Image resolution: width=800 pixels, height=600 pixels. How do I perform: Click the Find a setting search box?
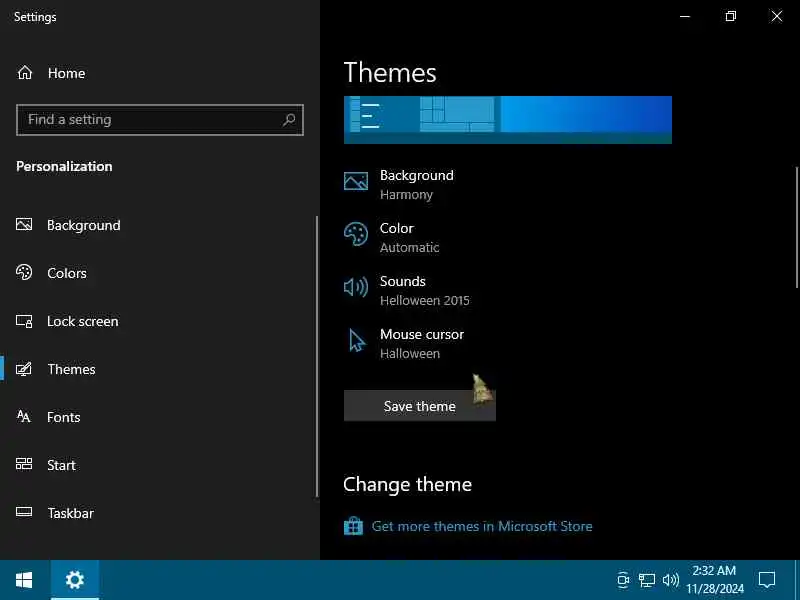[x=160, y=120]
